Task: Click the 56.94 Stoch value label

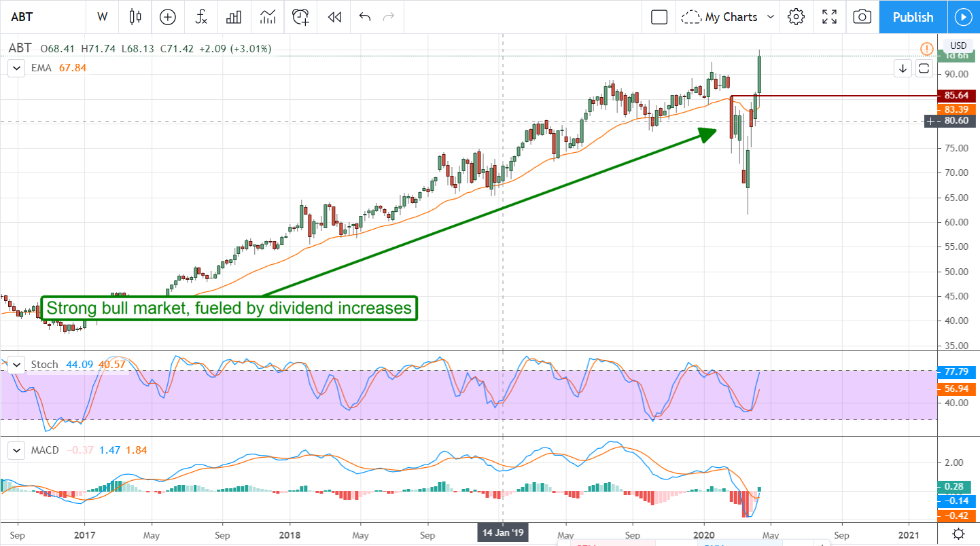Action: 957,390
